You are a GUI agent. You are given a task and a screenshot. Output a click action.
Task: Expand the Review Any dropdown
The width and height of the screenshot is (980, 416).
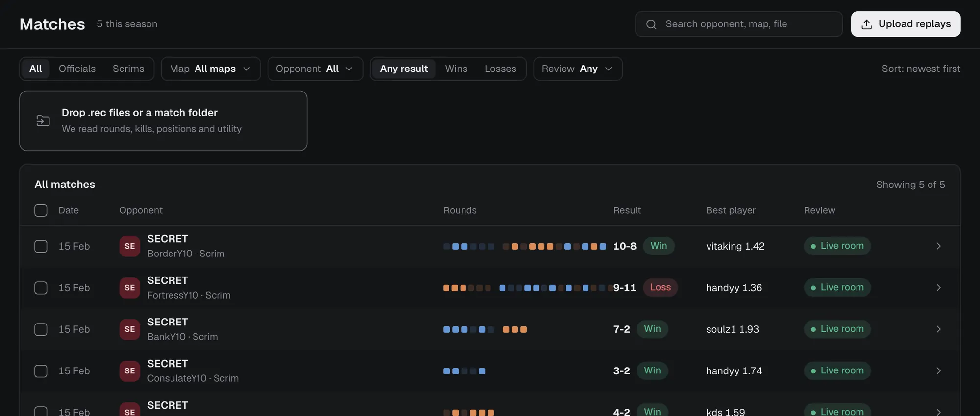578,69
